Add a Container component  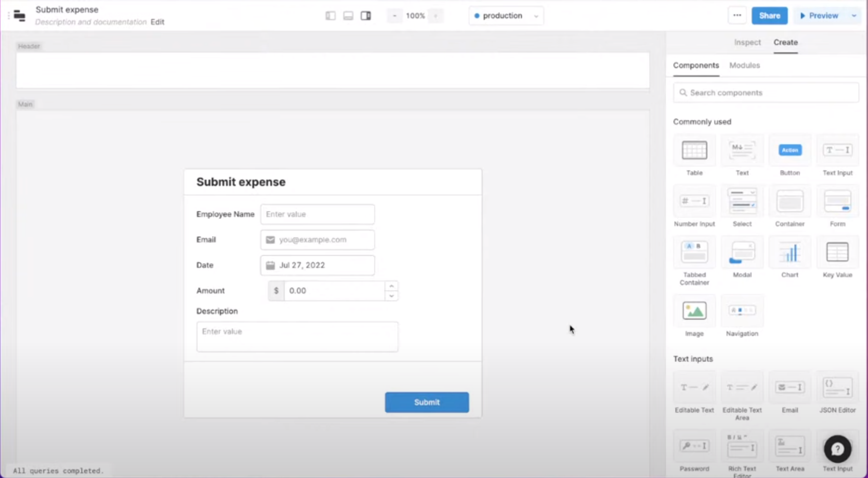(x=790, y=201)
